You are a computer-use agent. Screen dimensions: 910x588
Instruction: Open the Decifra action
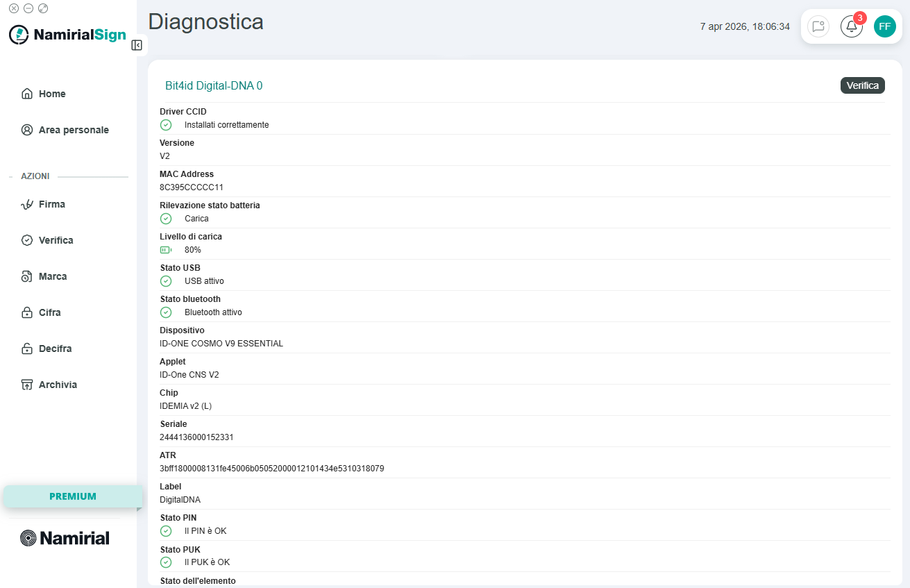coord(56,348)
